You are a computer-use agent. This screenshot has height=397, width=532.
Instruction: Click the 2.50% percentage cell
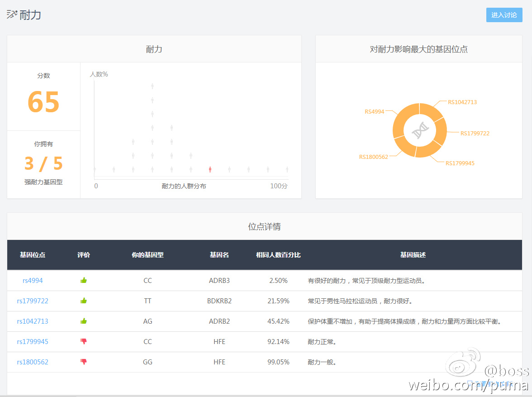(x=278, y=281)
